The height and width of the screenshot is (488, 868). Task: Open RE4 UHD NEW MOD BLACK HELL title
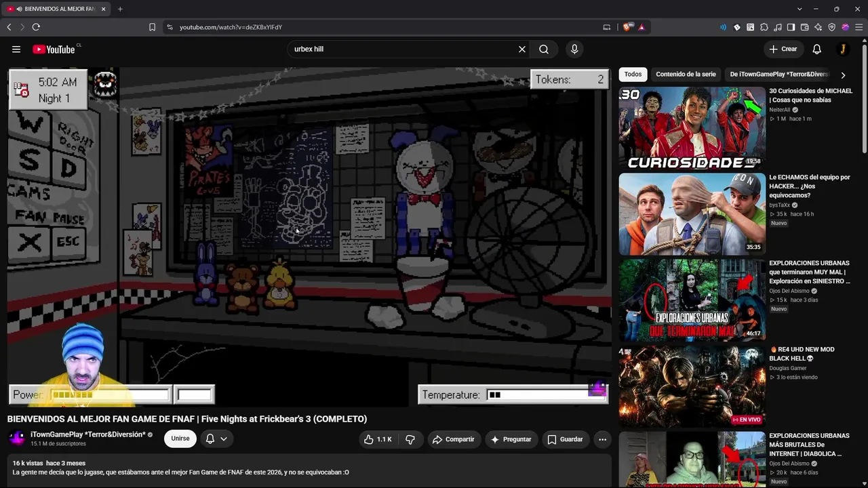(802, 354)
